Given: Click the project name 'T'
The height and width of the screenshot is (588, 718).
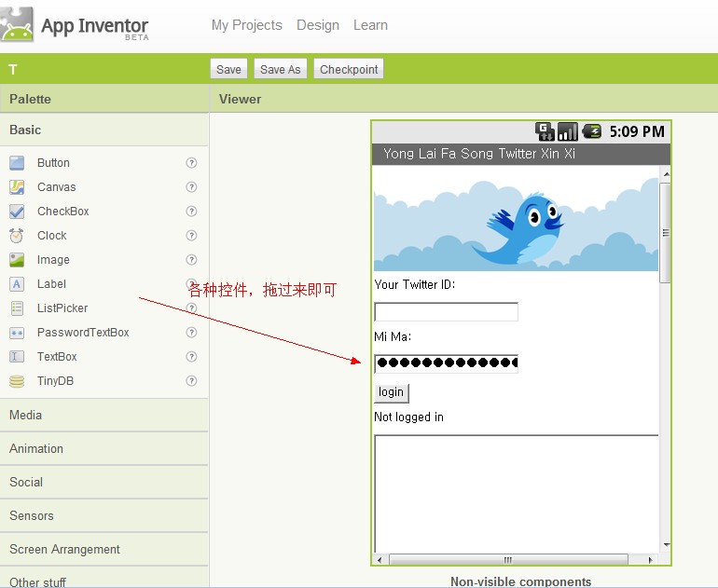Looking at the screenshot, I should pos(13,70).
